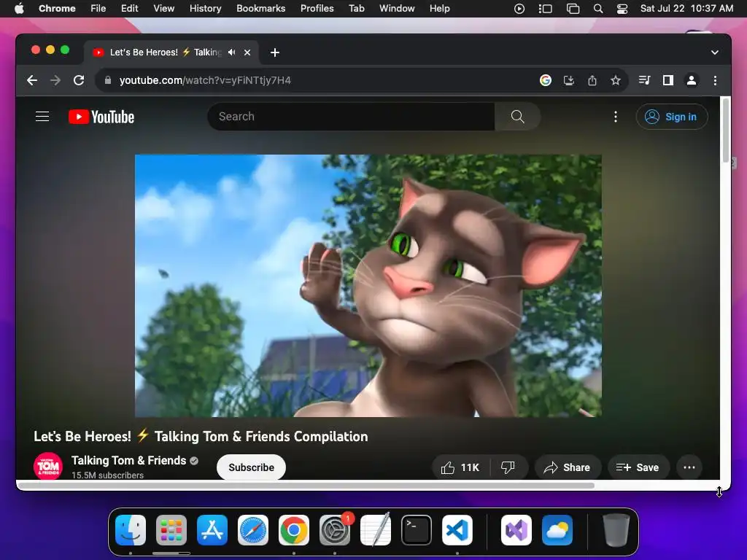Focus the YouTube Search field
Viewport: 747px width, 560px height.
tap(351, 116)
